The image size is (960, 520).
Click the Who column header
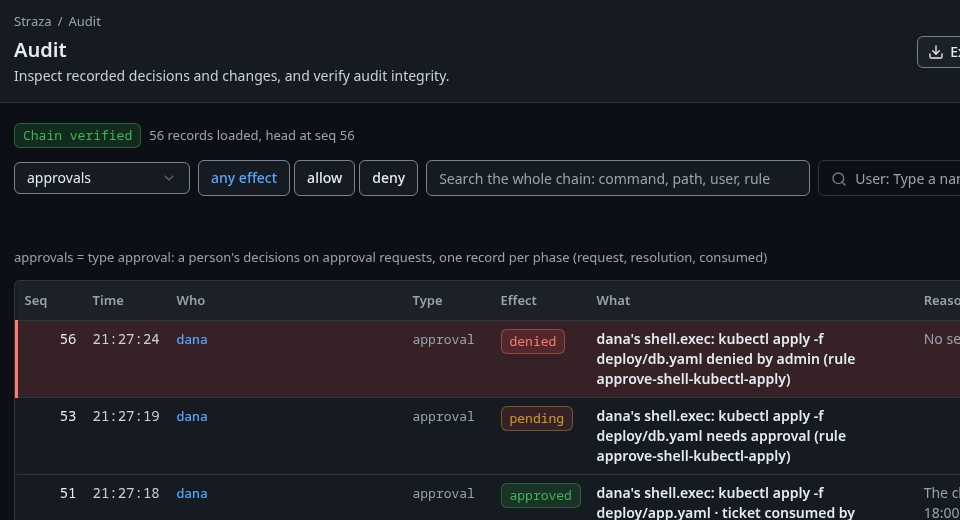tap(190, 301)
